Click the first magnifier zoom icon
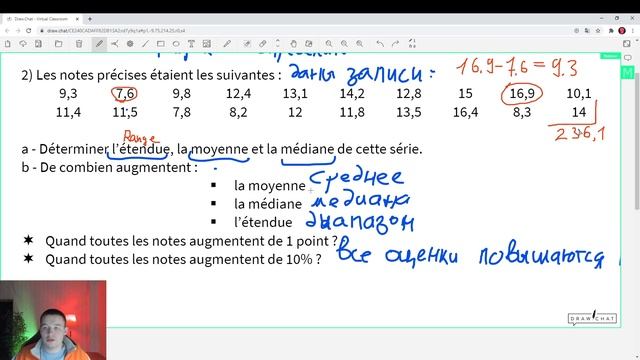The width and height of the screenshot is (640, 360). (329, 44)
